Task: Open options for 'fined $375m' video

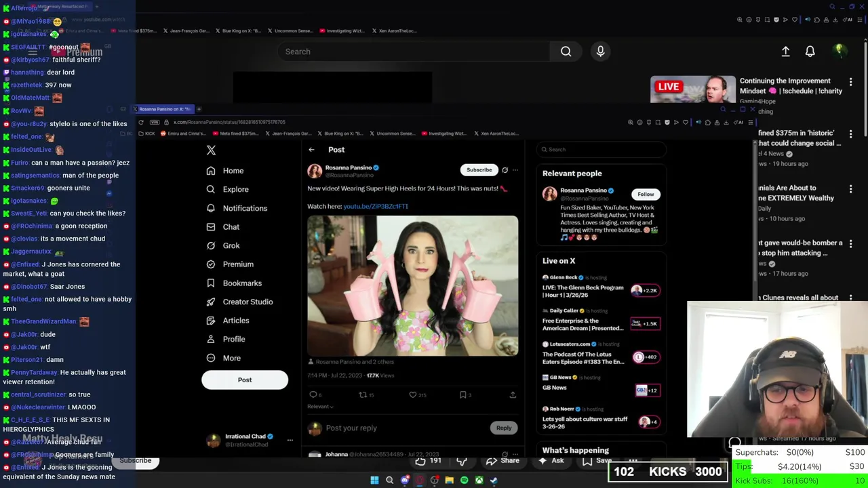Action: (x=850, y=134)
